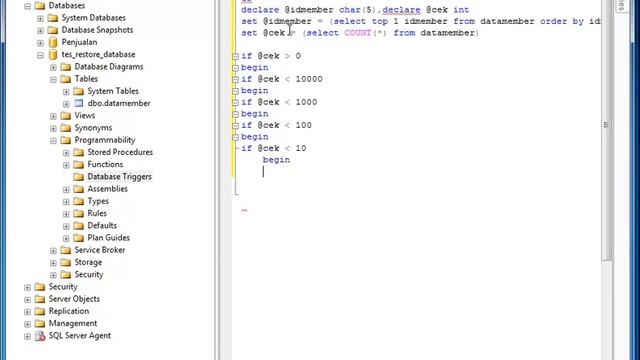This screenshot has height=360, width=640.
Task: Click the Replication folder icon
Action: pyautogui.click(x=40, y=311)
